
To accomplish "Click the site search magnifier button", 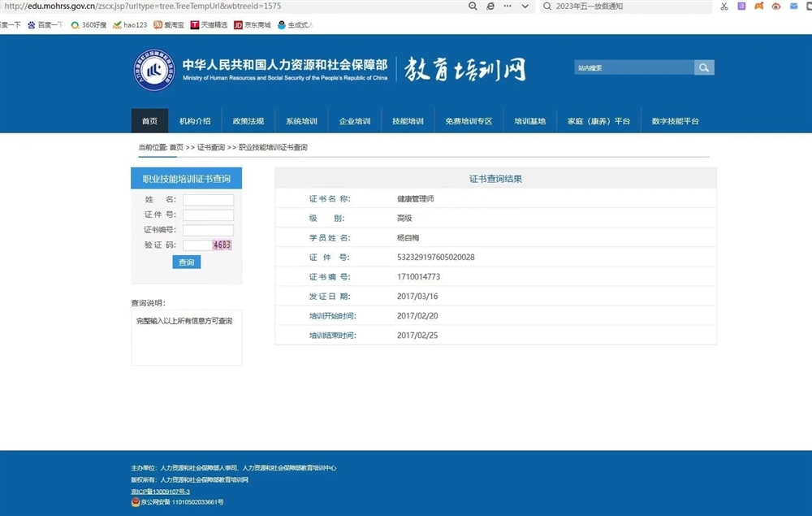I will (704, 67).
